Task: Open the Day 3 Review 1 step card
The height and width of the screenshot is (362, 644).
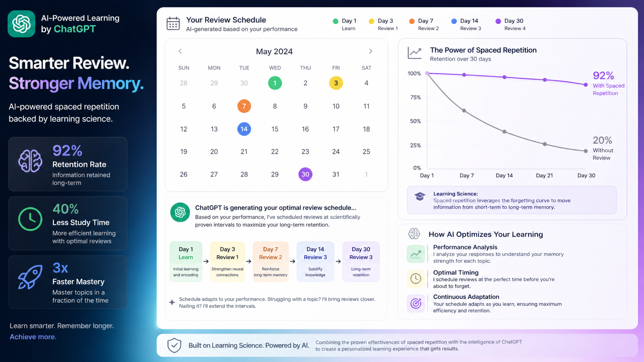Action: pyautogui.click(x=227, y=261)
